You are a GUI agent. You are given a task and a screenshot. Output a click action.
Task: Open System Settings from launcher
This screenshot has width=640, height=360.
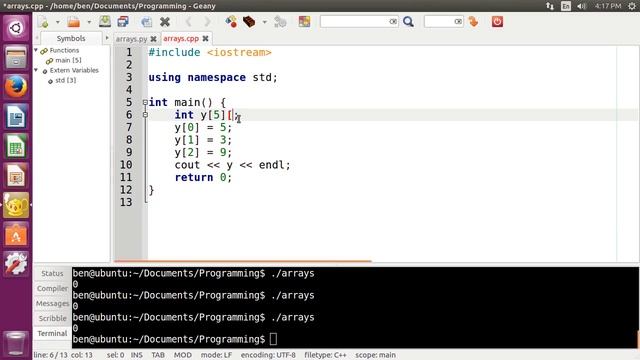[x=16, y=264]
